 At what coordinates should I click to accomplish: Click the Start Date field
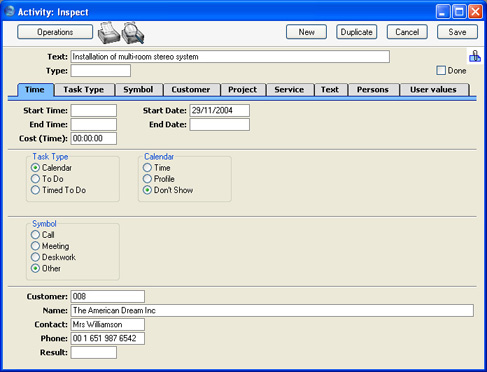[220, 110]
